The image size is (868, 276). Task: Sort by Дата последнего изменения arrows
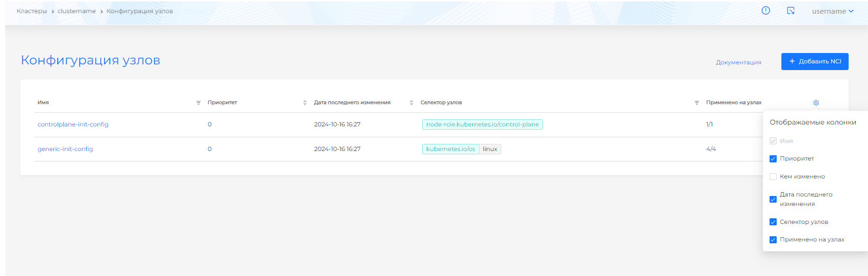point(411,103)
